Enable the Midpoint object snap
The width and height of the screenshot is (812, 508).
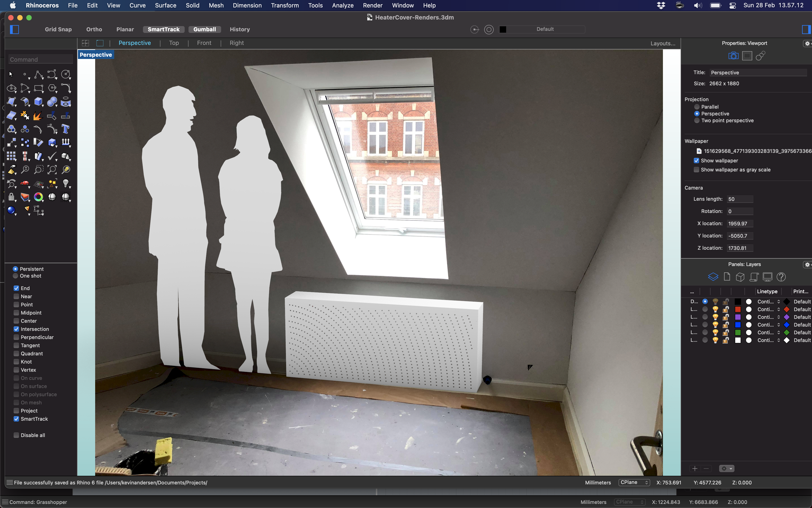16,313
